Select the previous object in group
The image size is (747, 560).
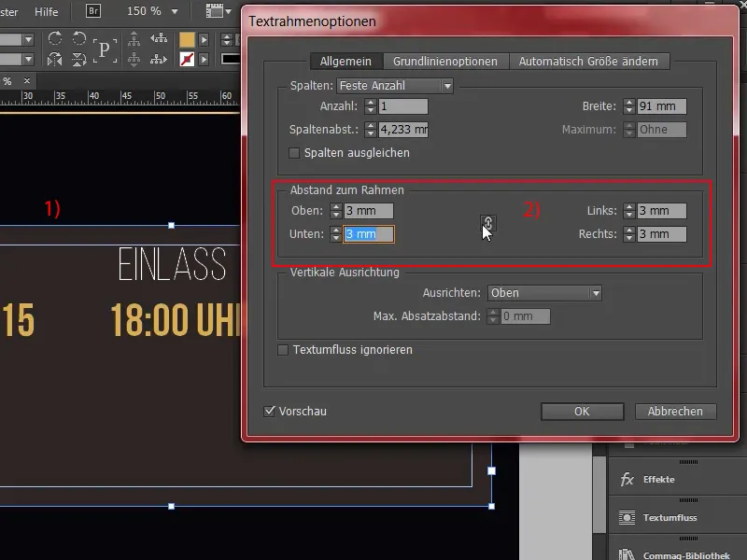(159, 38)
